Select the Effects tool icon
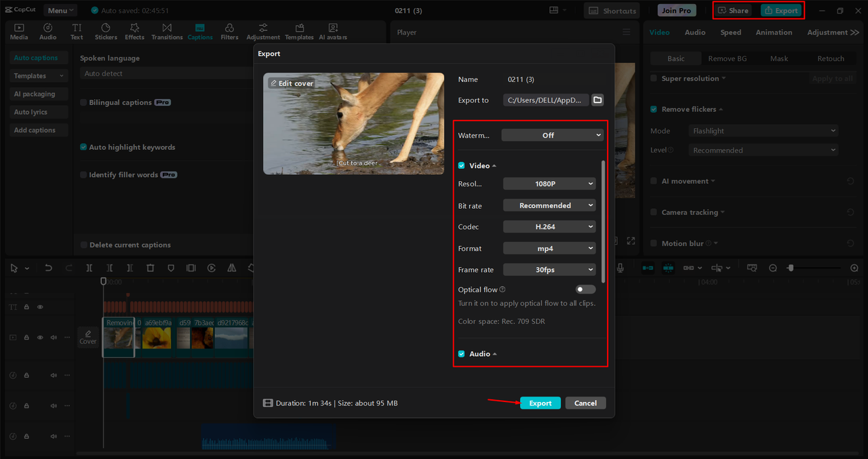This screenshot has width=868, height=459. [134, 28]
